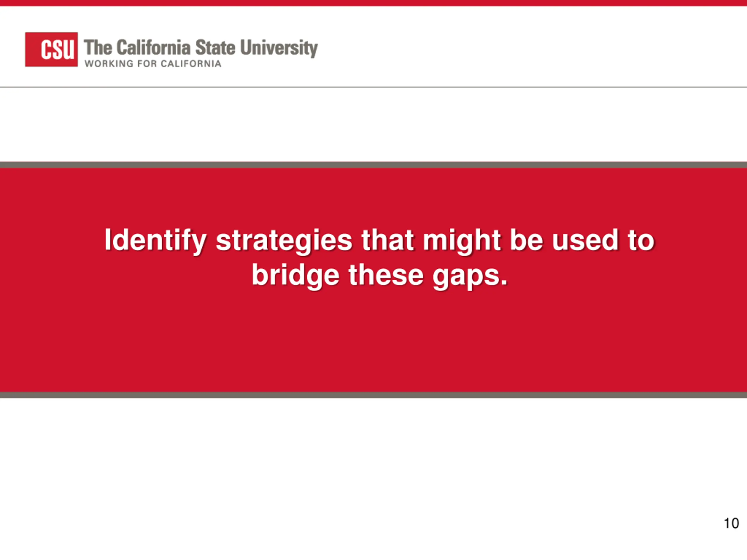Click the word "University" in the header

[279, 48]
